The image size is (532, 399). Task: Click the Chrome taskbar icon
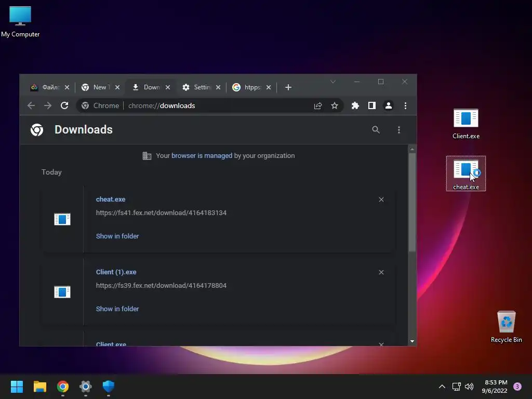coord(63,387)
